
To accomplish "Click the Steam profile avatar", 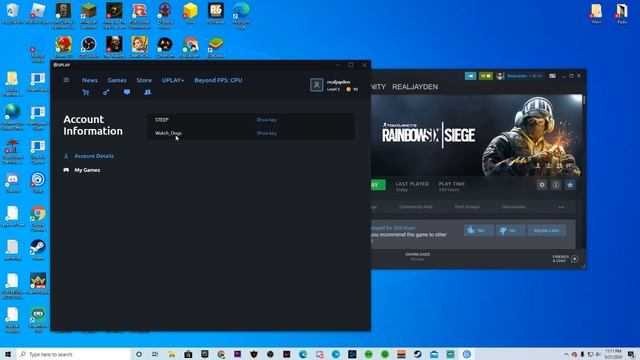I will tap(500, 76).
